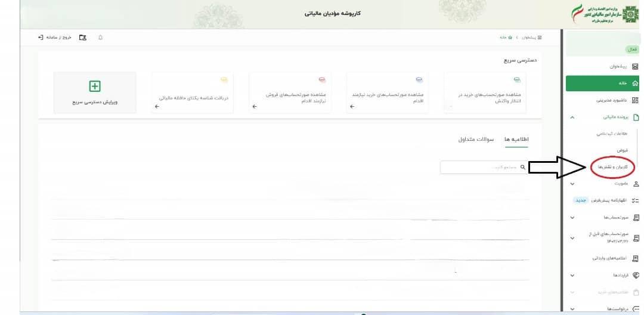Click the صورتحساب‌ها invoice icon
The width and height of the screenshot is (644, 315).
coord(636,217)
